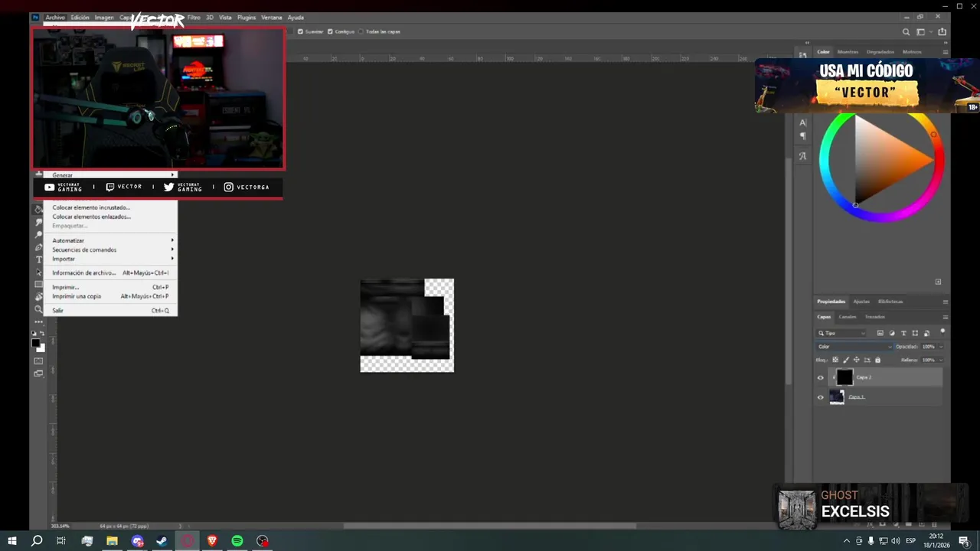
Task: Open Spotify from the Windows taskbar
Action: click(x=237, y=541)
